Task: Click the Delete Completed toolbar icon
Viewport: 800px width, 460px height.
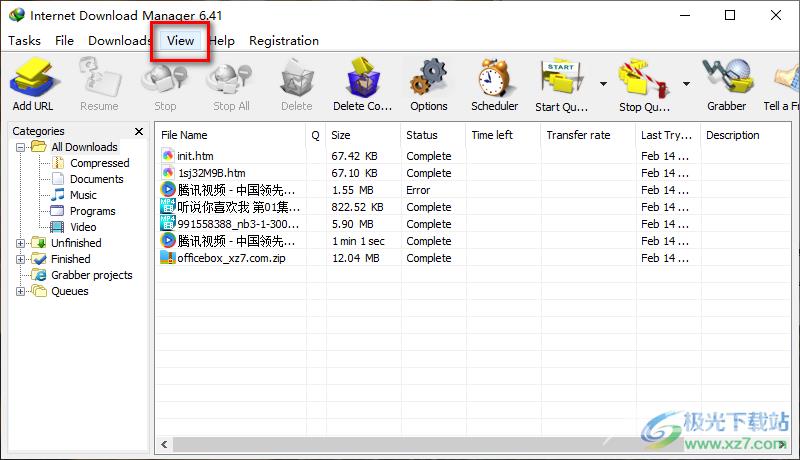Action: (363, 78)
